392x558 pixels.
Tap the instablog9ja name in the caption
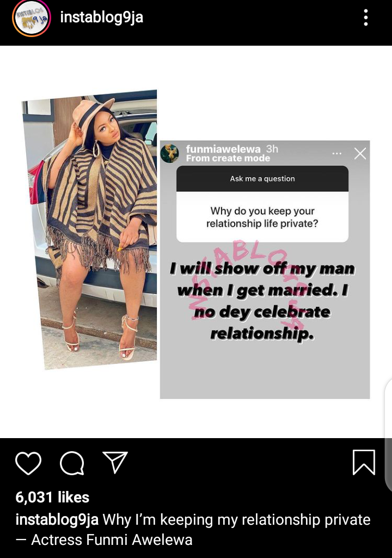[57, 519]
